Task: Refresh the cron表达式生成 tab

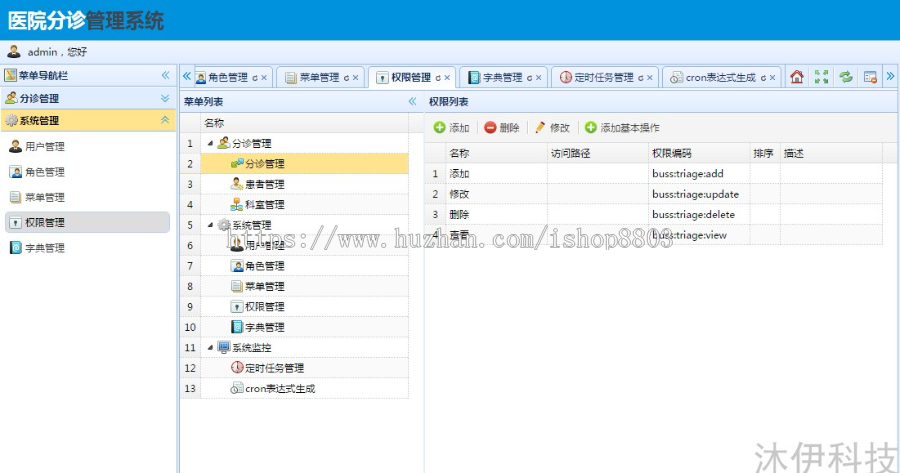Action: [x=763, y=78]
